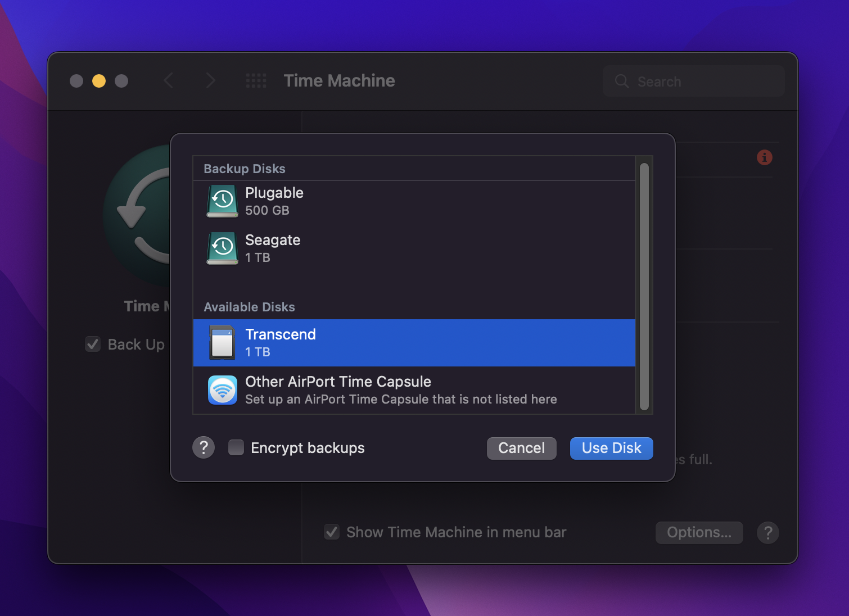Click the back navigation arrow
The image size is (849, 616).
pyautogui.click(x=169, y=80)
